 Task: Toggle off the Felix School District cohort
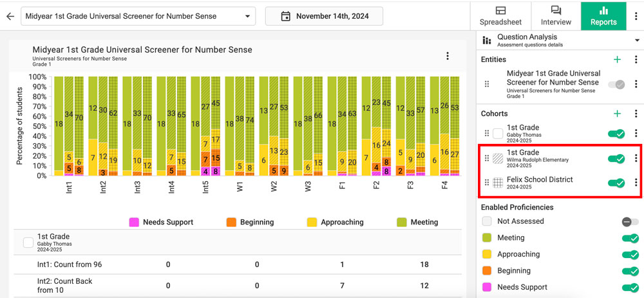coord(616,183)
